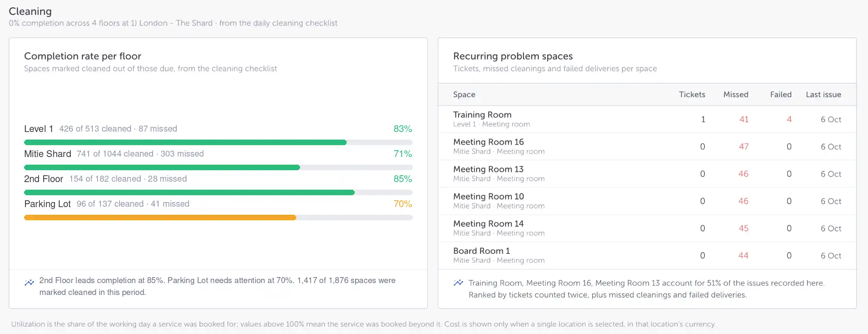Open the Meeting Room 14 row

(x=647, y=228)
